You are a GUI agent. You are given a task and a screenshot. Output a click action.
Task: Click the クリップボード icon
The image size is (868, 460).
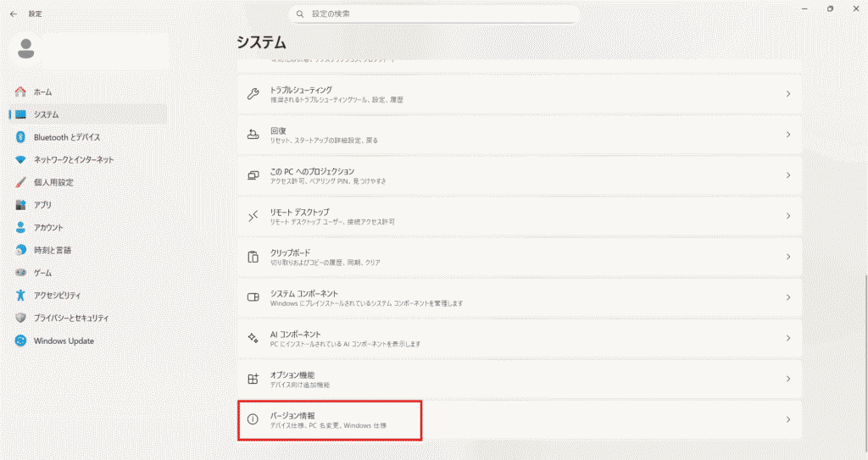point(253,257)
